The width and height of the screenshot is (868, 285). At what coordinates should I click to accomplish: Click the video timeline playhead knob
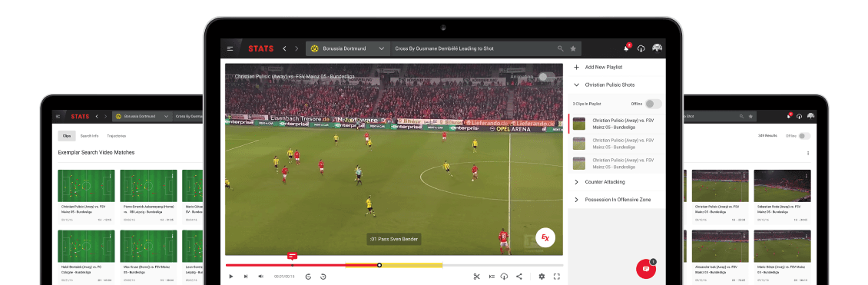click(379, 265)
